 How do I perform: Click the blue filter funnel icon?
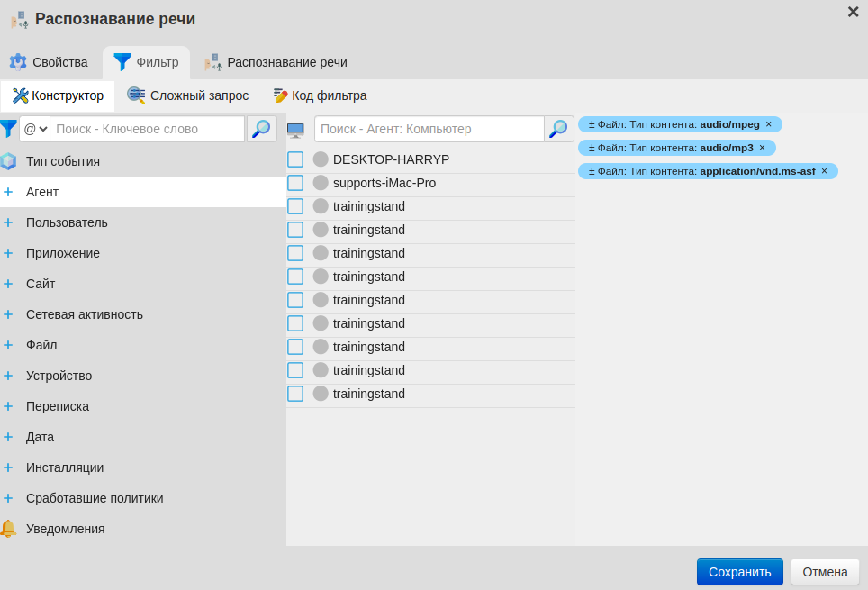[9, 129]
